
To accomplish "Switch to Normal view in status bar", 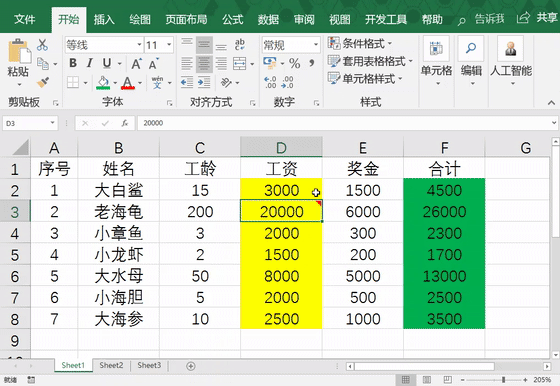I will pos(406,380).
